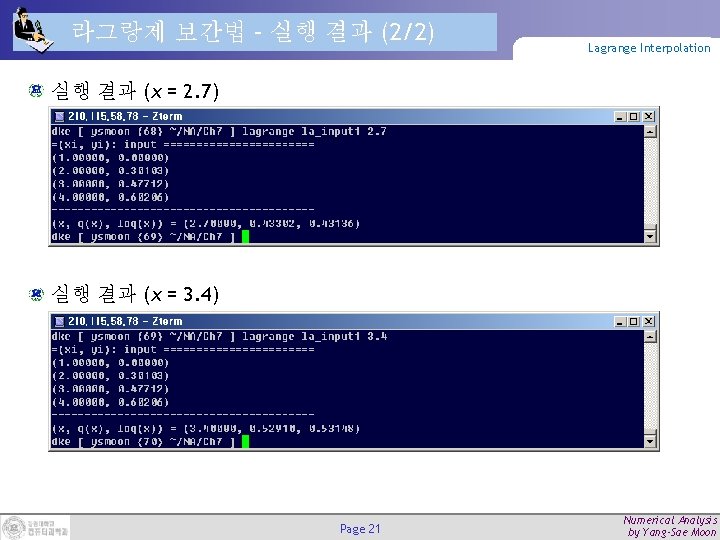Click the 'Page 21' footer text
Image resolution: width=720 pixels, height=540 pixels.
pyautogui.click(x=360, y=529)
